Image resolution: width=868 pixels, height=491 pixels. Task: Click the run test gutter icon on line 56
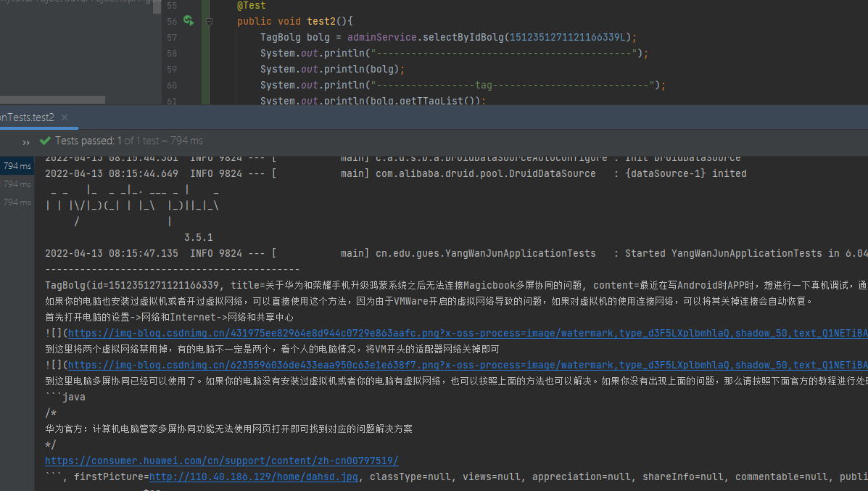tap(189, 21)
